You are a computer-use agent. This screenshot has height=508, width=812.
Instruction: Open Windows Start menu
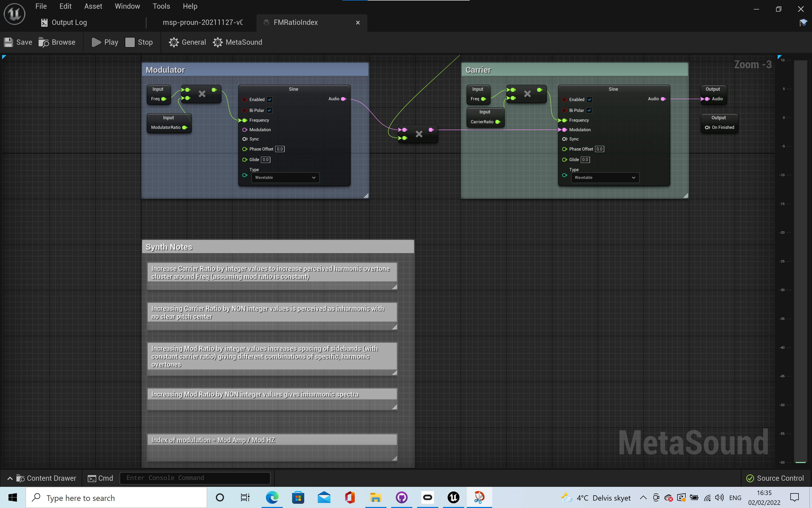click(13, 498)
